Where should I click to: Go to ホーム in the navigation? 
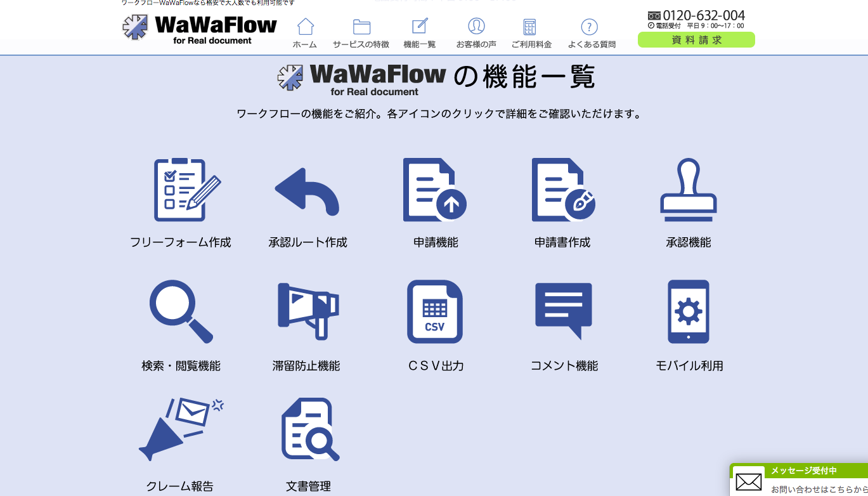(x=305, y=33)
